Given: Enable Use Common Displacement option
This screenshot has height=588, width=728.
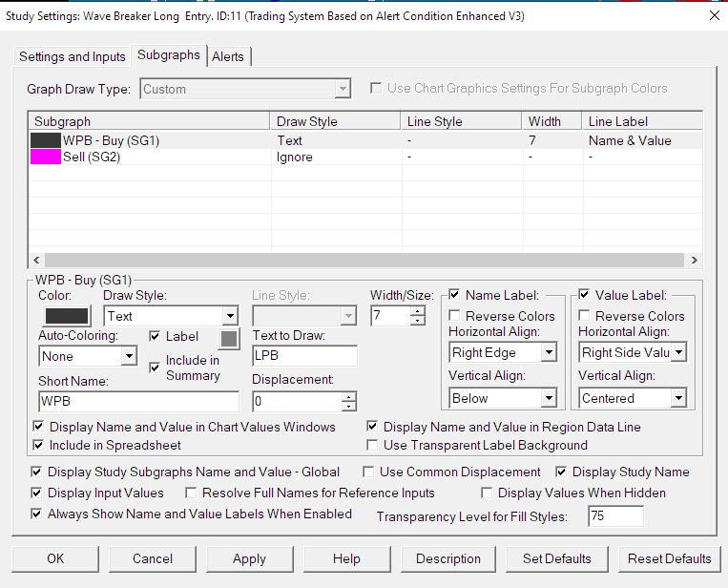Looking at the screenshot, I should coord(369,472).
